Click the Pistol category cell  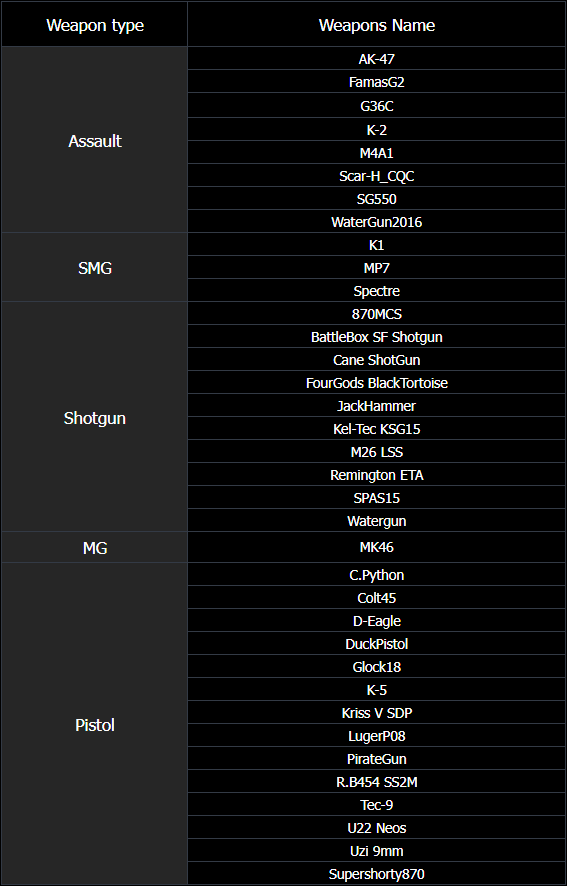94,724
